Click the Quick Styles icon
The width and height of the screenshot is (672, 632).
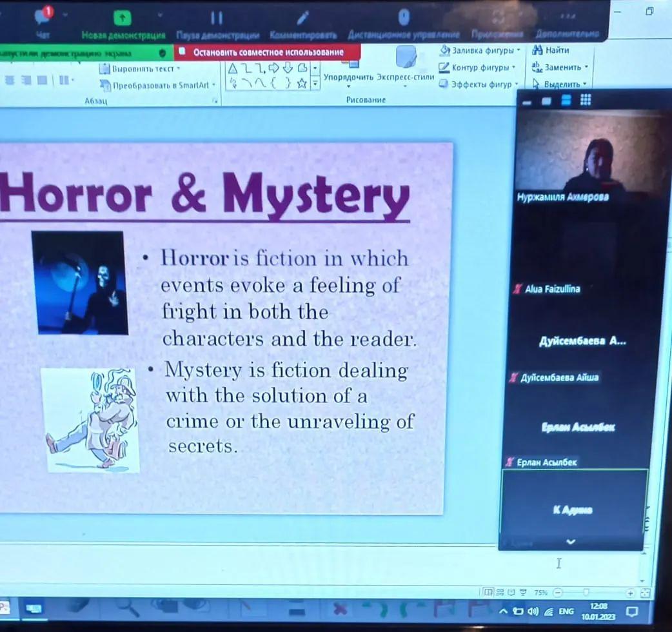click(x=406, y=59)
